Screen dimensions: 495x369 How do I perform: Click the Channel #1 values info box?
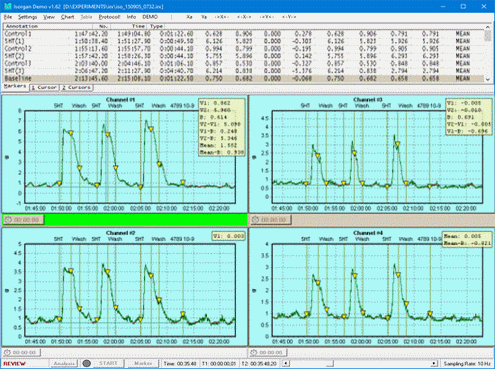pos(222,127)
